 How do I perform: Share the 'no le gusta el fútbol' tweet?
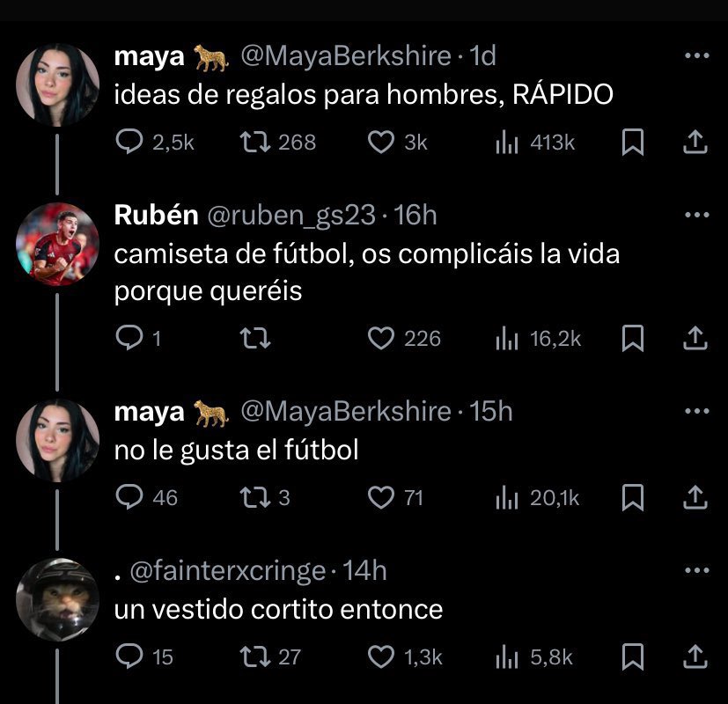(x=695, y=497)
